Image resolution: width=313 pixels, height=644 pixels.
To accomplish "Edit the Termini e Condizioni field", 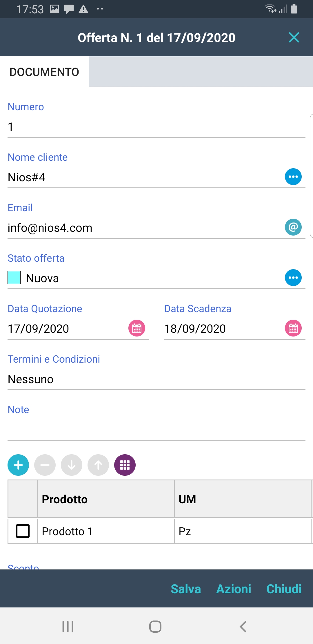I will pyautogui.click(x=156, y=379).
